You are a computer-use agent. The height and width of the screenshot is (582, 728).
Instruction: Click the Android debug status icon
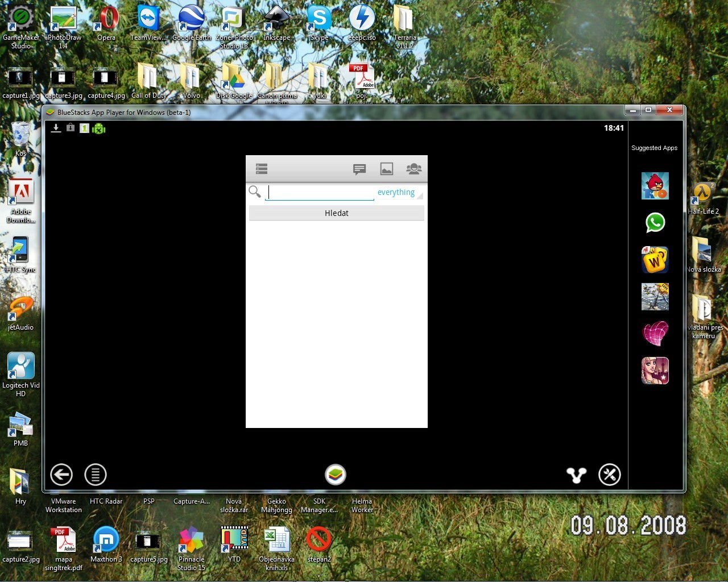click(x=99, y=128)
